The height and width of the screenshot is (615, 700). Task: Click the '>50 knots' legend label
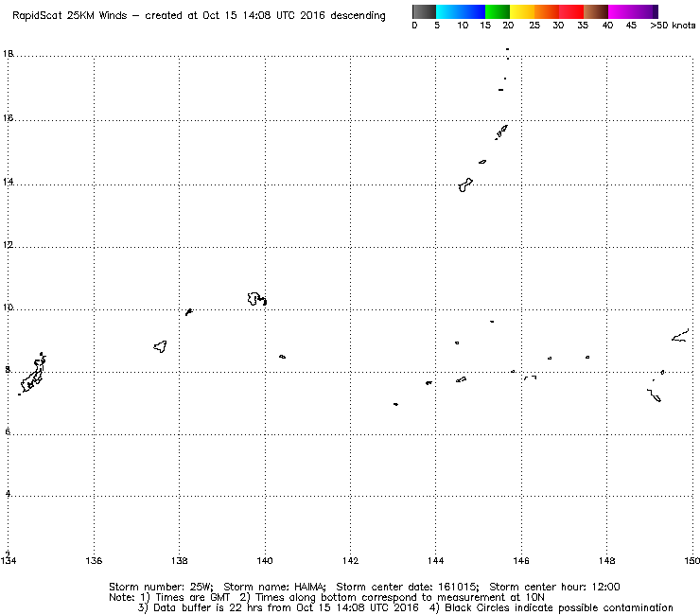[x=673, y=26]
